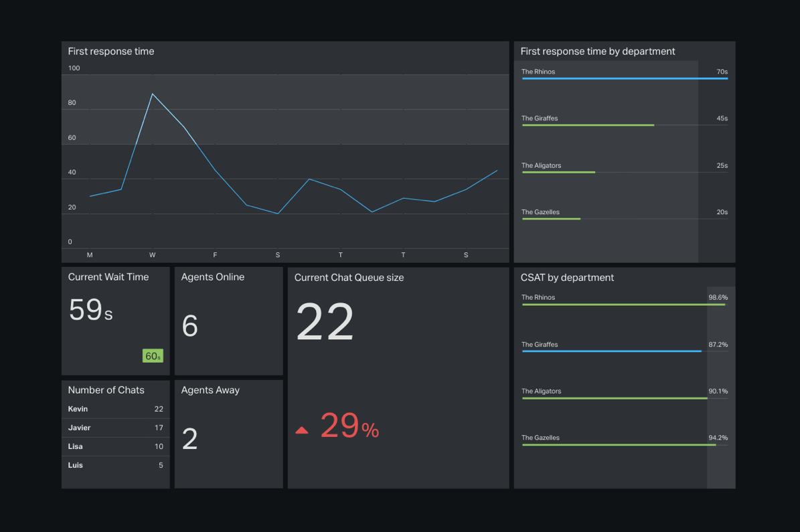Click the 45s value for The Giraffes
This screenshot has height=532, width=800.
(x=722, y=118)
